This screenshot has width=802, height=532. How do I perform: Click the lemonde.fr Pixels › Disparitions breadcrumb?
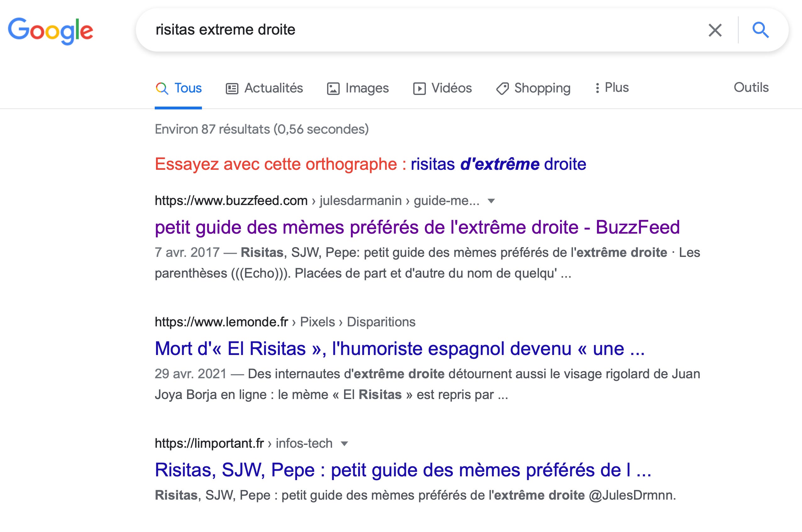point(285,322)
